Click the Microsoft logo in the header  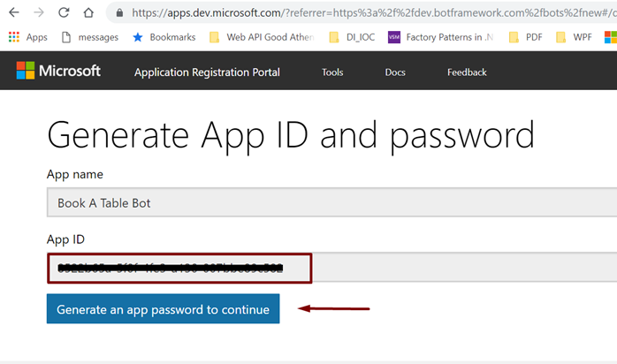click(x=60, y=72)
